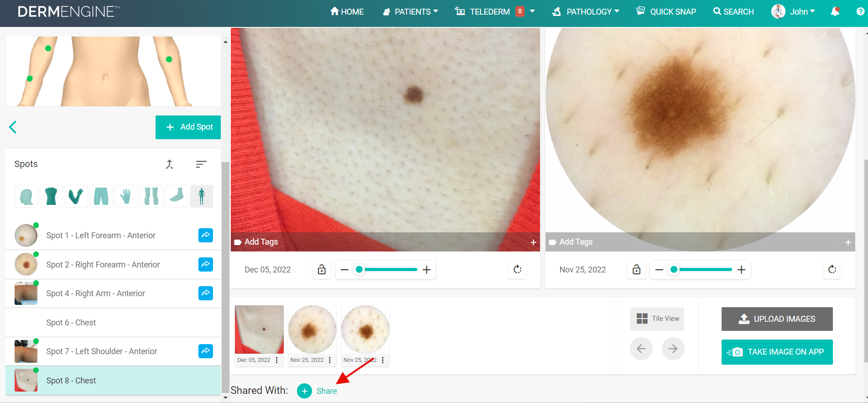Toggle lock on the Dec 05, 2022 image
The image size is (868, 403).
pyautogui.click(x=322, y=270)
